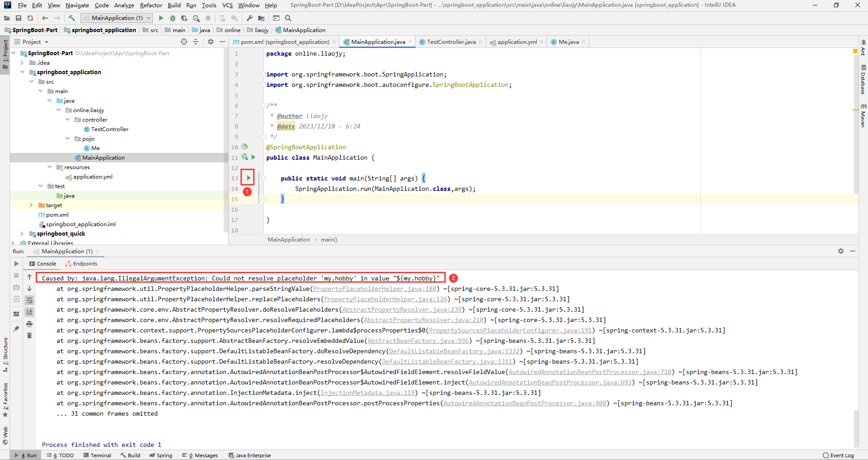Click the Up the Stack Trace arrow
868x460 pixels.
[x=29, y=277]
